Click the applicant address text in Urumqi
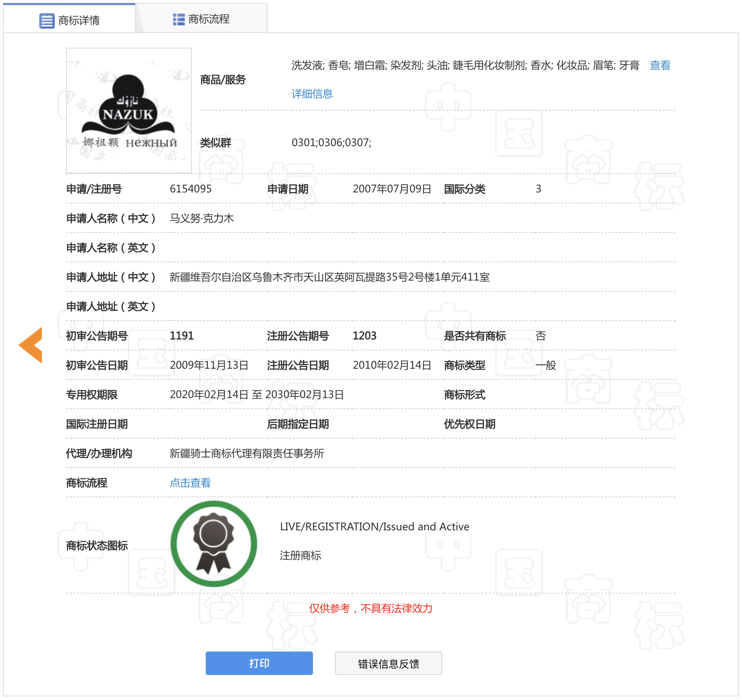The height and width of the screenshot is (700, 742). point(329,277)
